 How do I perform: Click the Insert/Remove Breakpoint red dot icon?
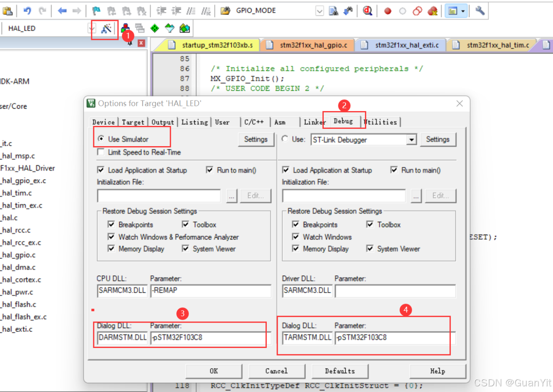[x=388, y=11]
